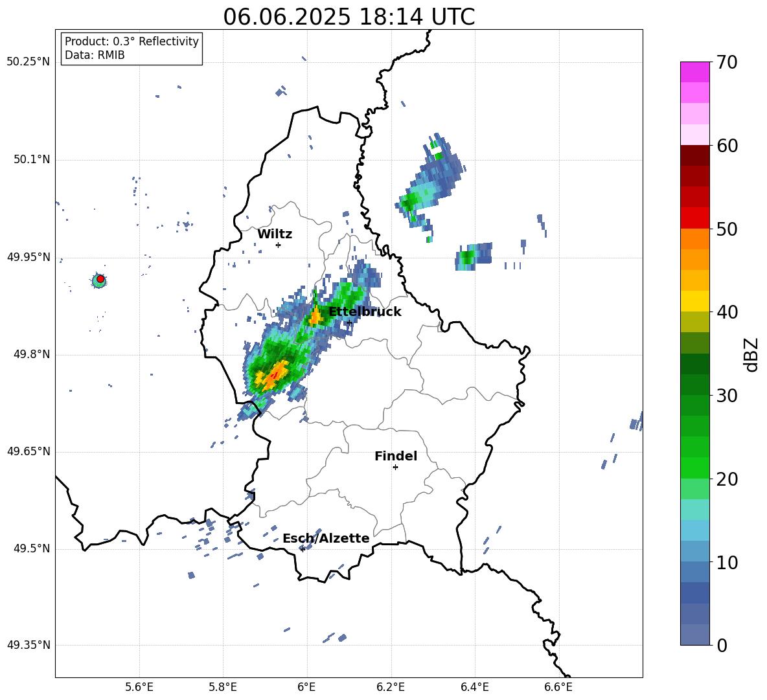The image size is (767, 700).
Task: Click the 50.25°N latitude label
Action: (29, 62)
